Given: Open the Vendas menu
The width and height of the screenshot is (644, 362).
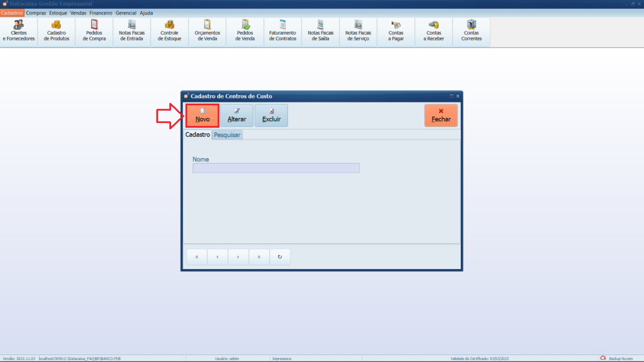Looking at the screenshot, I should (x=78, y=13).
